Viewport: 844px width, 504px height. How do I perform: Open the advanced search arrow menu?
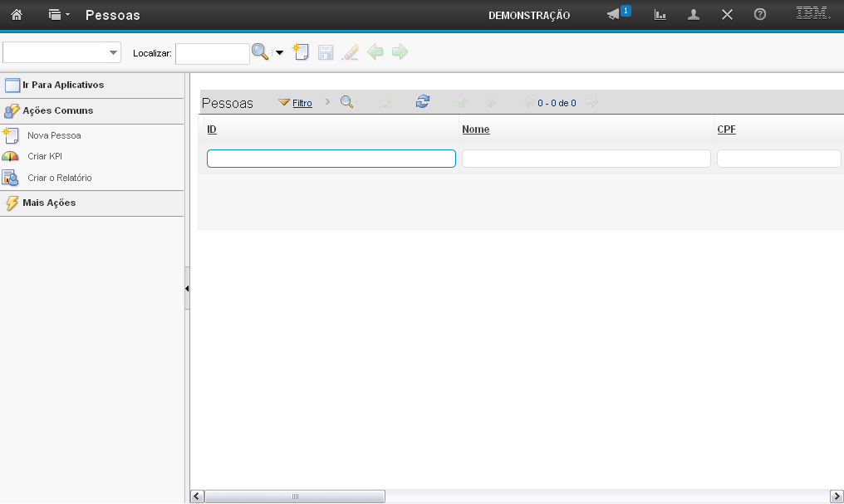(x=279, y=53)
